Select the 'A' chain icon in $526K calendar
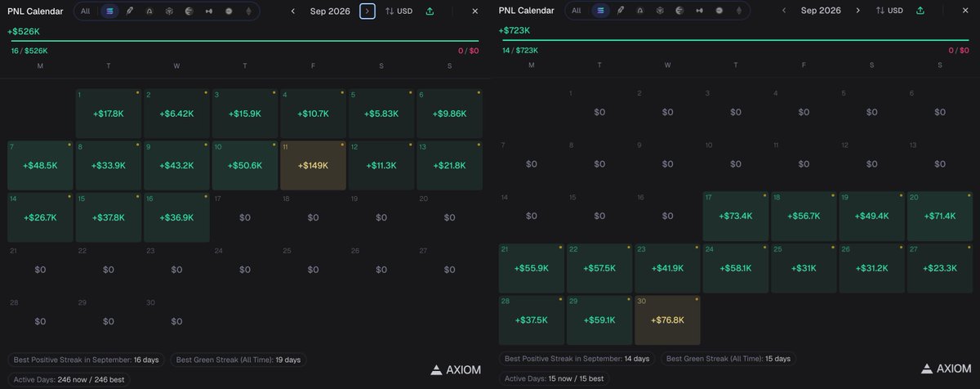This screenshot has height=389, width=980. point(149,11)
